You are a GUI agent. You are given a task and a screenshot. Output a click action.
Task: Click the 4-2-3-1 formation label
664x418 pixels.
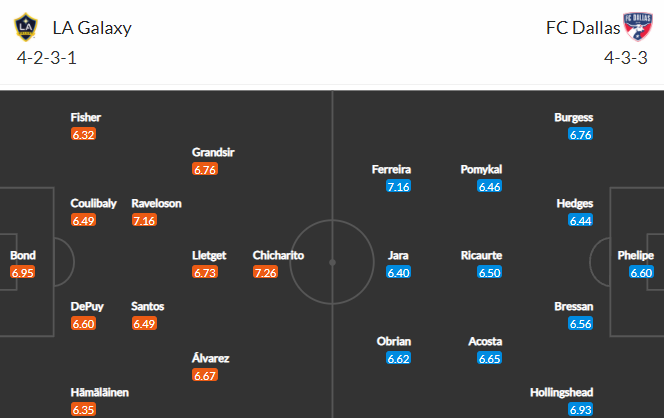point(47,58)
